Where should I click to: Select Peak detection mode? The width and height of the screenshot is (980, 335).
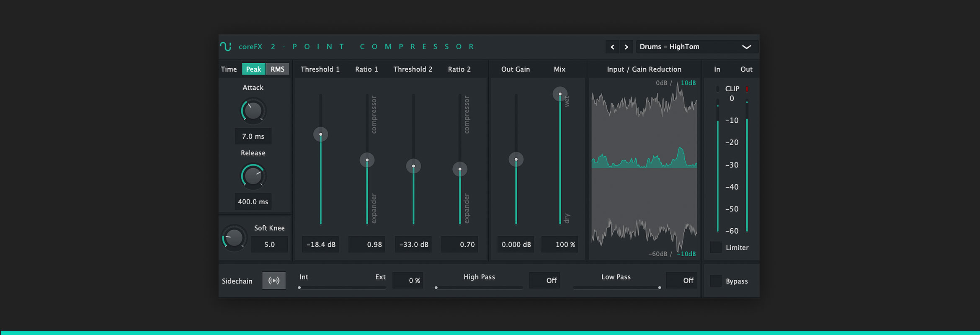[253, 69]
